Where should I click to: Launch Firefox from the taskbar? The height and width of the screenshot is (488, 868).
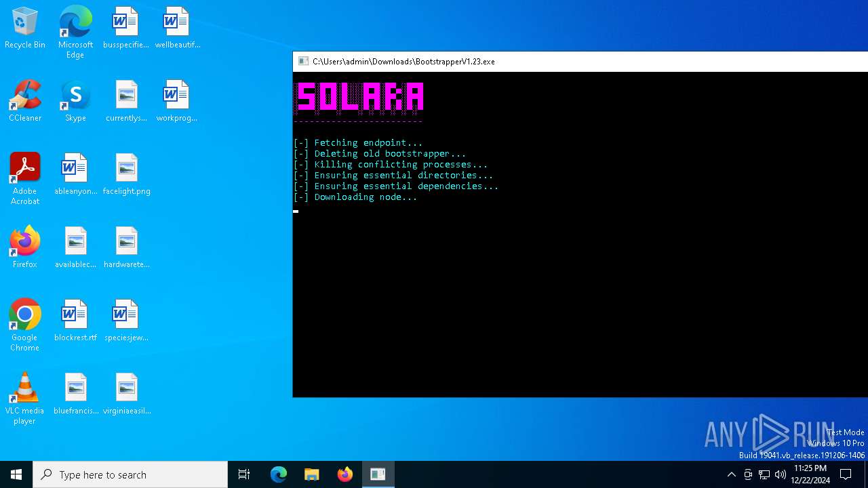(345, 474)
